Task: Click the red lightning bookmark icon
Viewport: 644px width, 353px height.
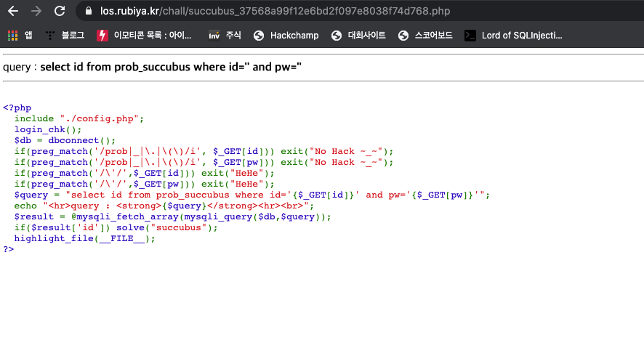Action: [102, 36]
